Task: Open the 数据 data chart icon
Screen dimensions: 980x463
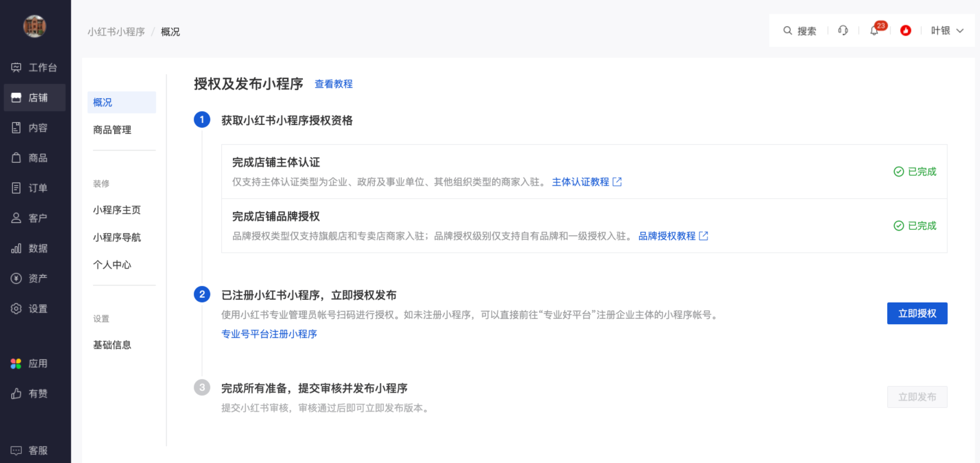Action: point(16,248)
